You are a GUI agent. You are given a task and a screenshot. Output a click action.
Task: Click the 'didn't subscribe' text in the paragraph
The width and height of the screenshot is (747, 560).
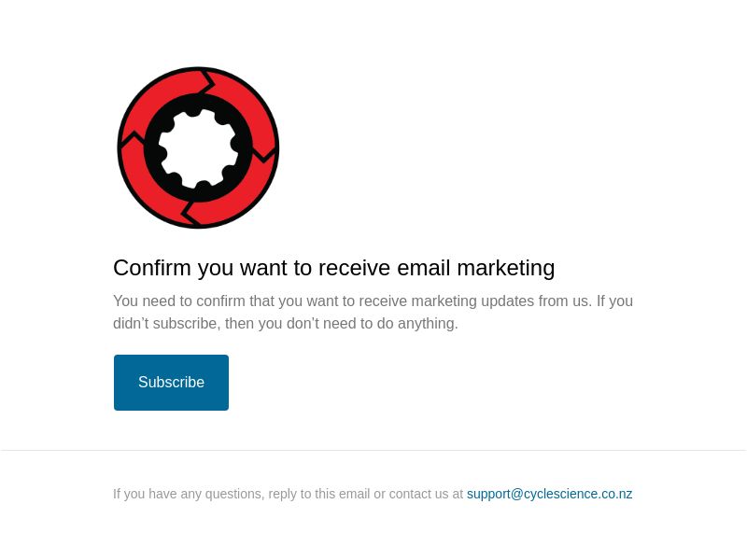165,323
